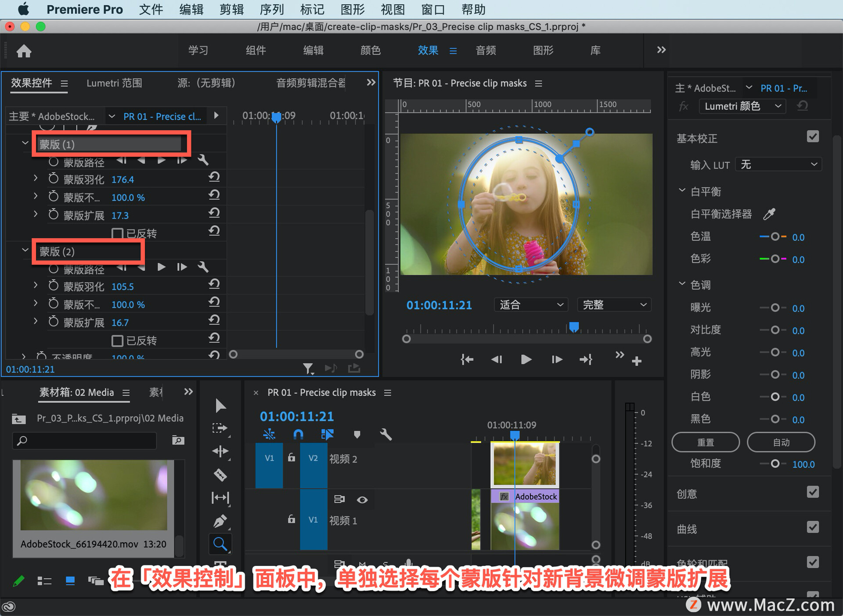843x616 pixels.
Task: Open the Sequence menu
Action: pyautogui.click(x=272, y=9)
